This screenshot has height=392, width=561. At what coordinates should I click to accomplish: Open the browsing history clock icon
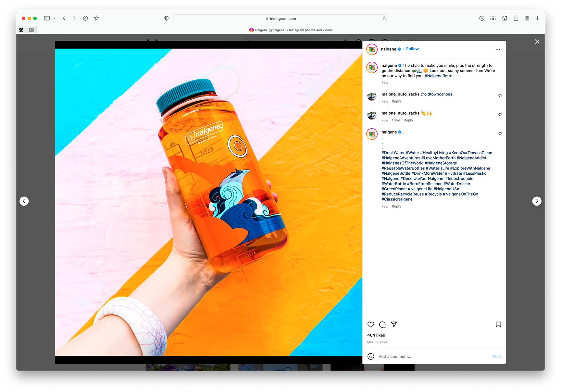85,19
